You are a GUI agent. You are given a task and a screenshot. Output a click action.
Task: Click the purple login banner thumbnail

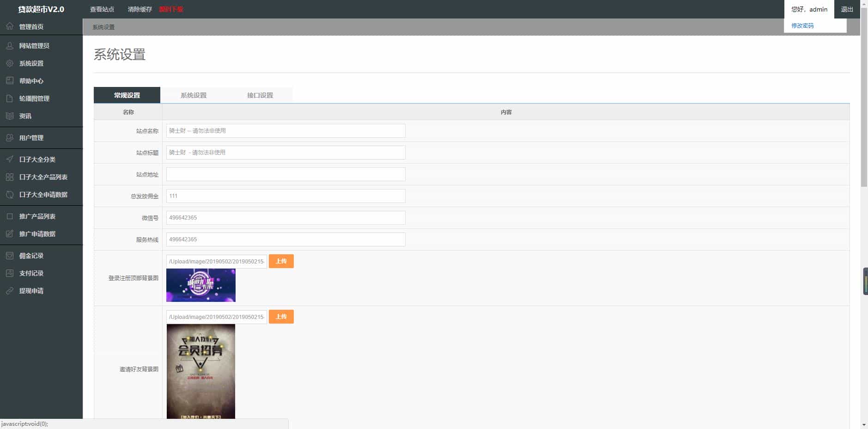[x=201, y=285]
